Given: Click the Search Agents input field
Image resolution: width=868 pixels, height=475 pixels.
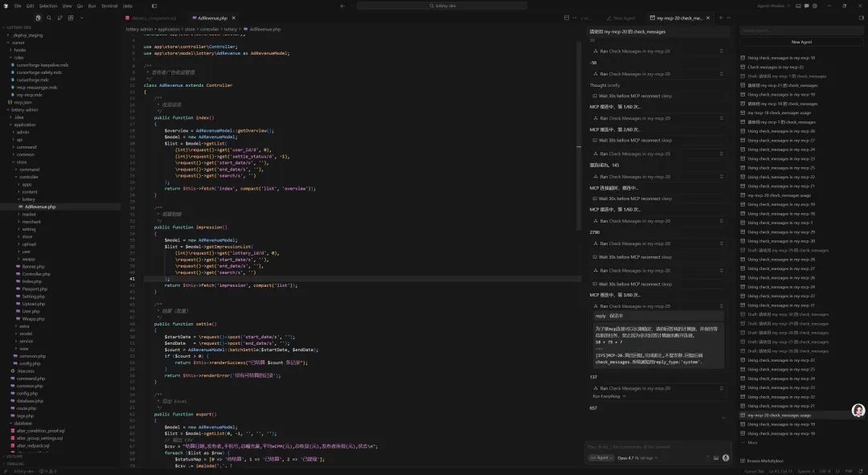Looking at the screenshot, I should [801, 31].
